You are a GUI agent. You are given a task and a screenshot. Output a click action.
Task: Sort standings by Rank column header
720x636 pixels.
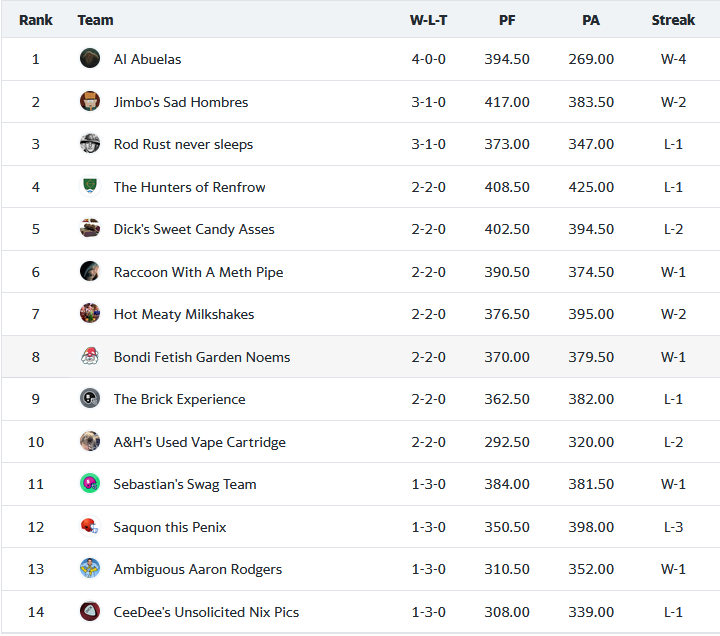36,20
